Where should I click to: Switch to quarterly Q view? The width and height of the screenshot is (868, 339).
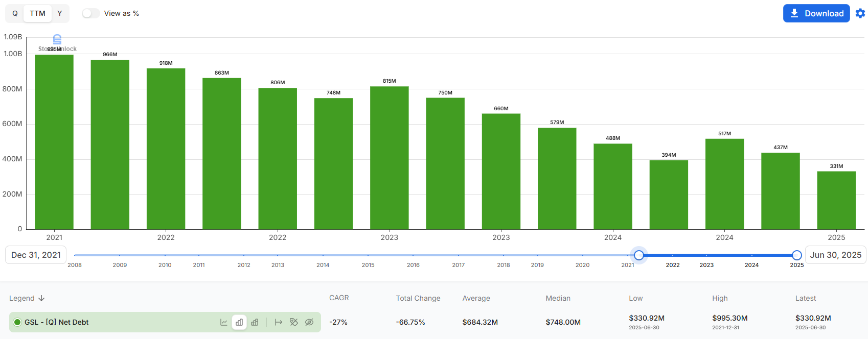(x=15, y=13)
